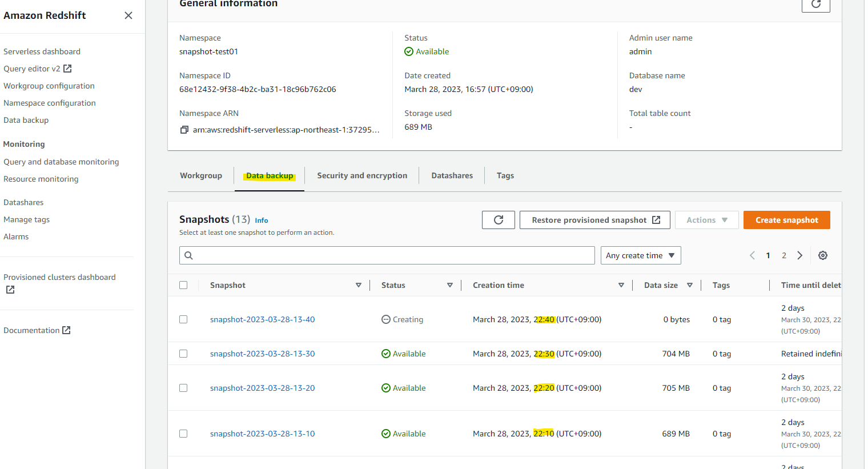Open Query and database monitoring
868x469 pixels.
[61, 162]
